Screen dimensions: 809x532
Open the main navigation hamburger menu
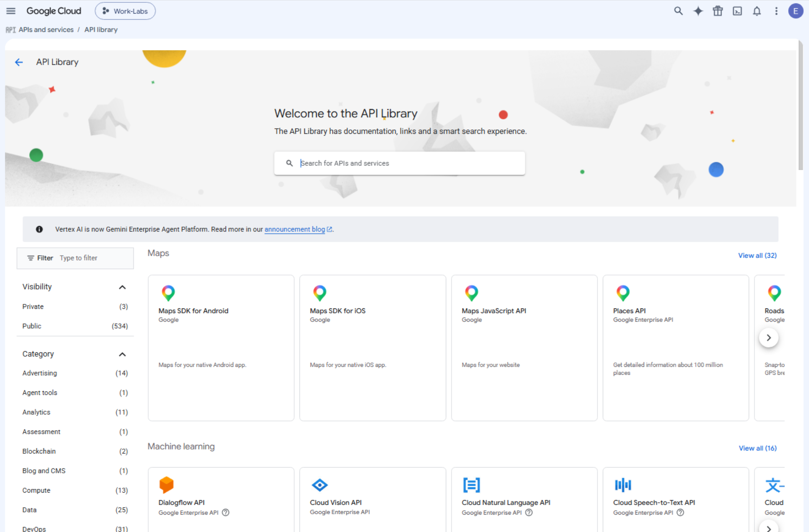(x=11, y=11)
